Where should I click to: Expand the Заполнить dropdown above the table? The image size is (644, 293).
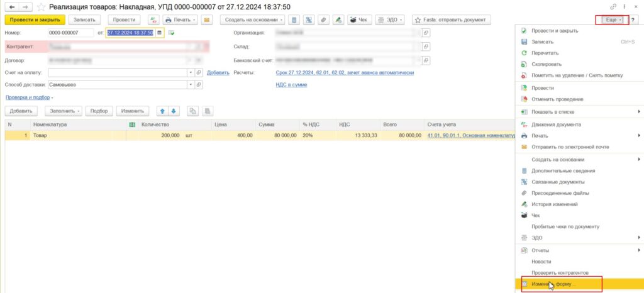click(64, 111)
